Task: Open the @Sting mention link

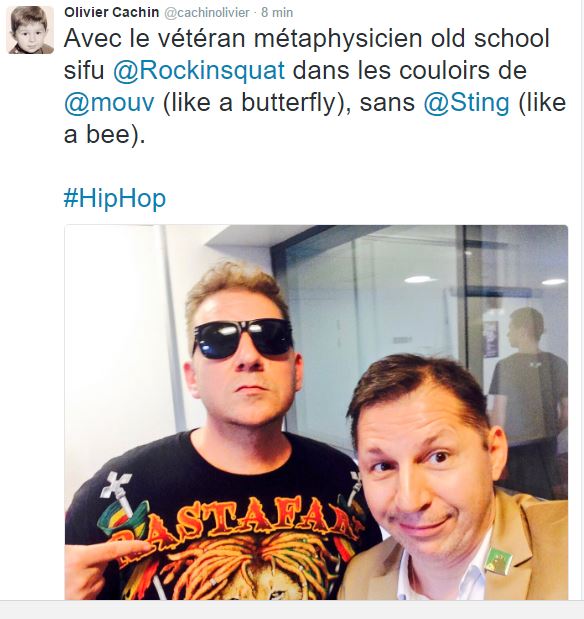Action: point(466,103)
